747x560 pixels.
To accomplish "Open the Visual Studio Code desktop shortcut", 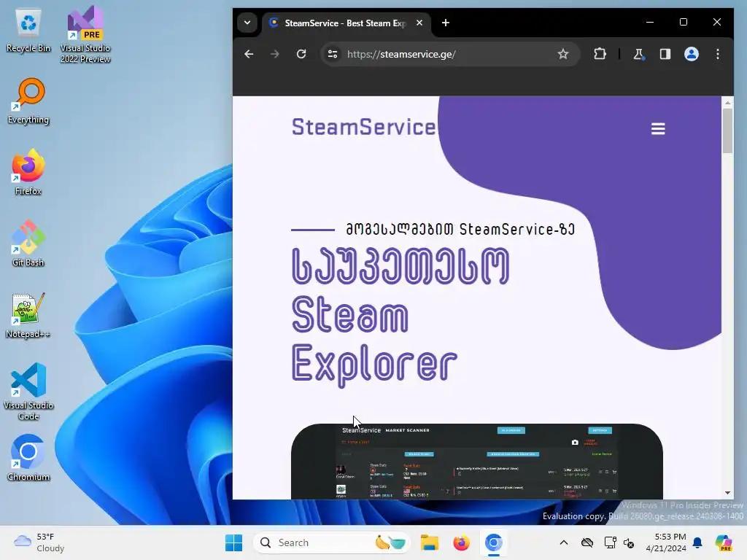I will (x=28, y=392).
